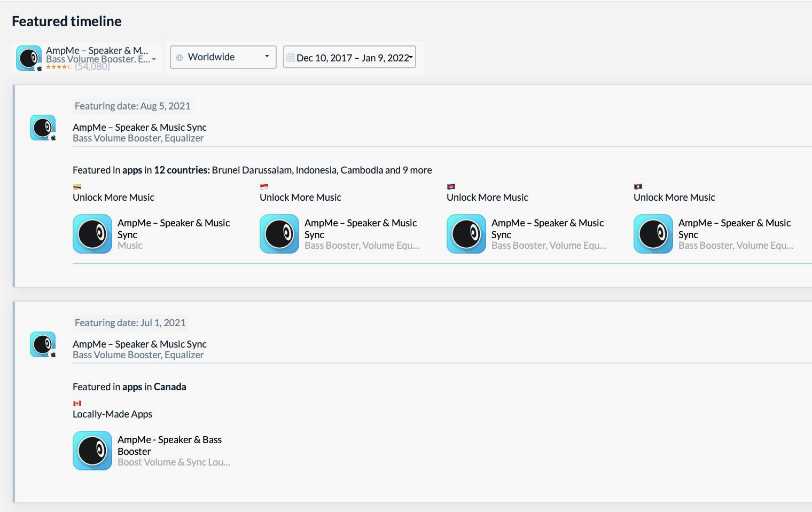
Task: Click the Canada flag icon
Action: click(77, 404)
